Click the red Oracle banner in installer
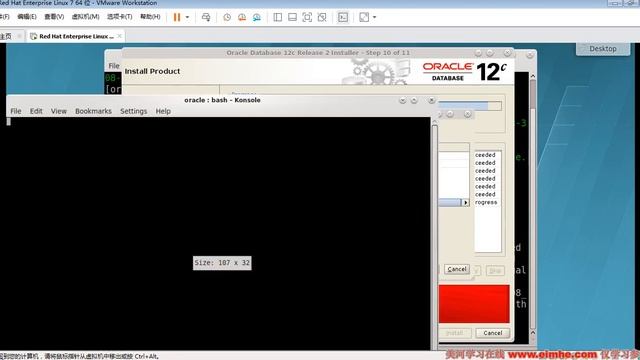Screen dimensions: 640x360 [x=474, y=304]
